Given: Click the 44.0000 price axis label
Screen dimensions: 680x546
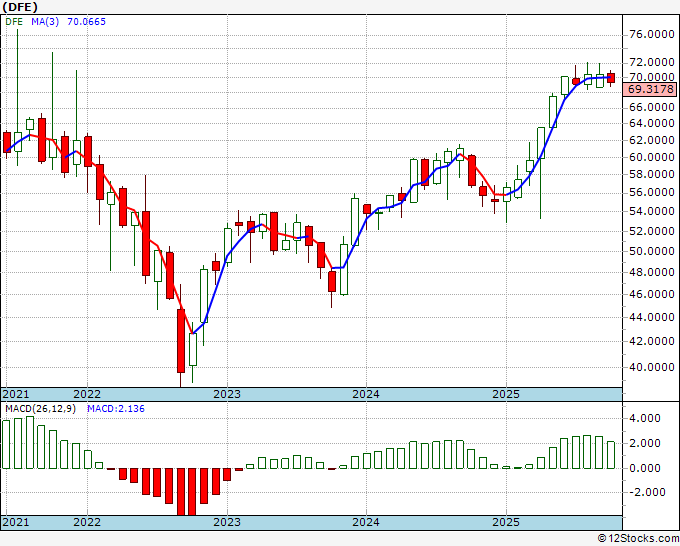Looking at the screenshot, I should tap(651, 317).
